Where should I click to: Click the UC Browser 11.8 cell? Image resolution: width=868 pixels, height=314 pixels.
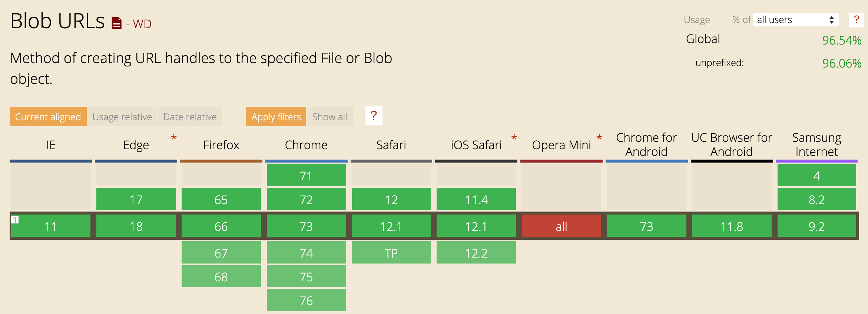coord(732,226)
